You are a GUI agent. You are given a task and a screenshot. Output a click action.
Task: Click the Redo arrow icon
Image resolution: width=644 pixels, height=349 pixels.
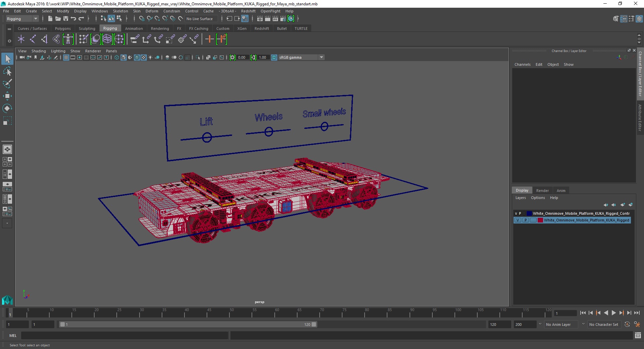point(81,19)
